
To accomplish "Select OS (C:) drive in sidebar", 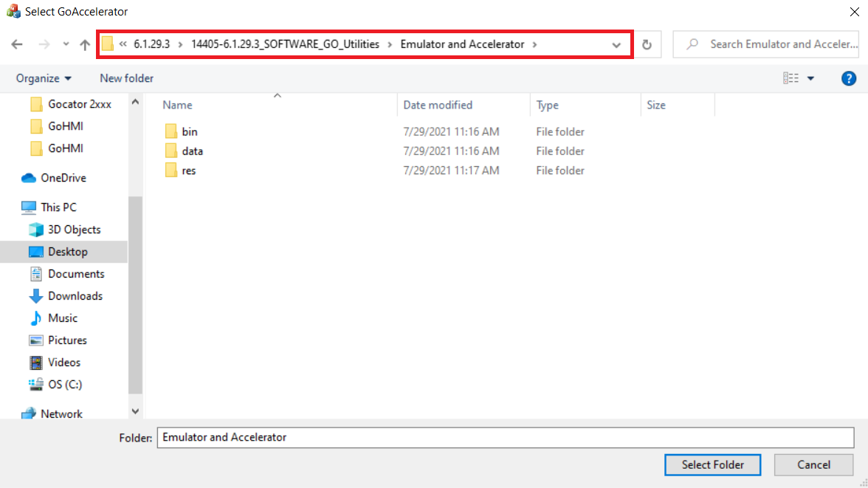I will [x=55, y=385].
